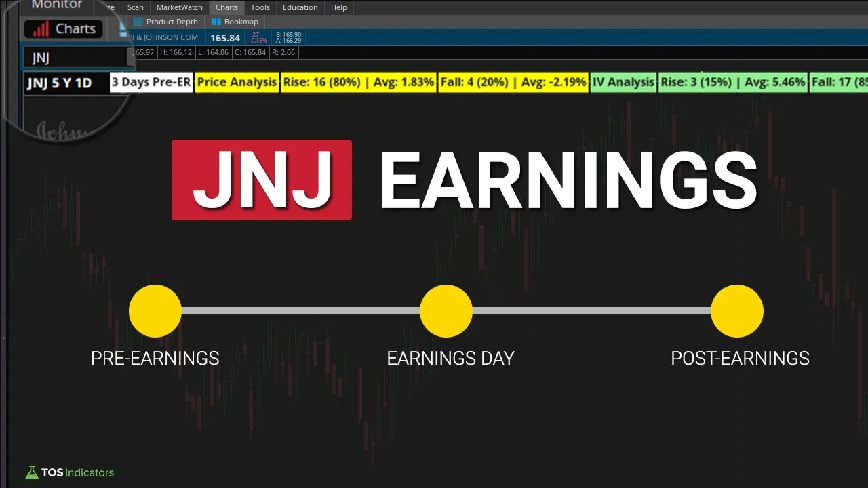This screenshot has height=488, width=868.
Task: Open the Tools menu
Action: [x=260, y=7]
